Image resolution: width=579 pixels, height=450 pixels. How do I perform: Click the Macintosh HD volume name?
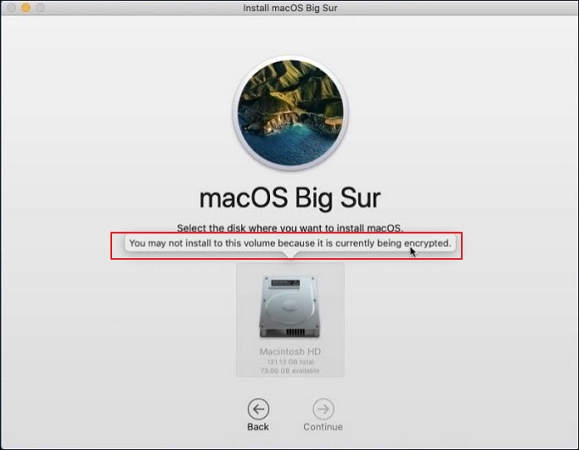click(x=290, y=351)
